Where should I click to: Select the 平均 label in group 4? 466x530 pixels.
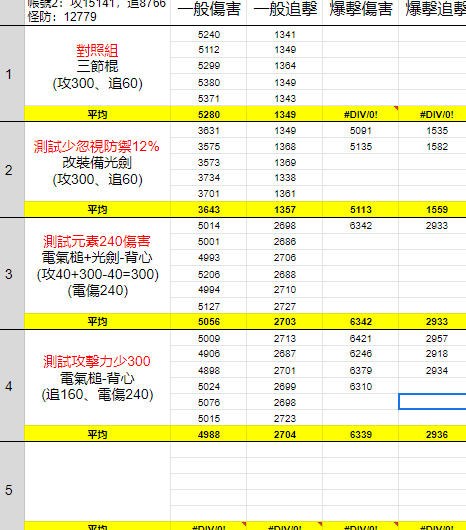pyautogui.click(x=97, y=434)
